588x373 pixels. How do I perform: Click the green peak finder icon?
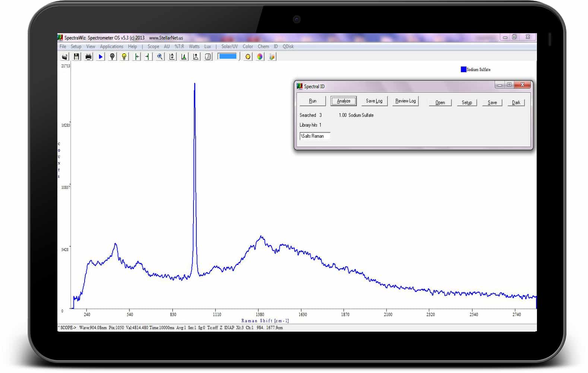[184, 57]
